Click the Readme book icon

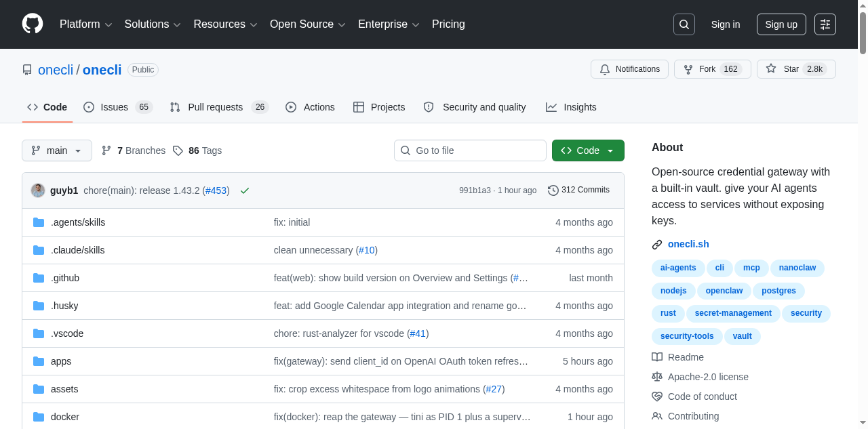657,357
